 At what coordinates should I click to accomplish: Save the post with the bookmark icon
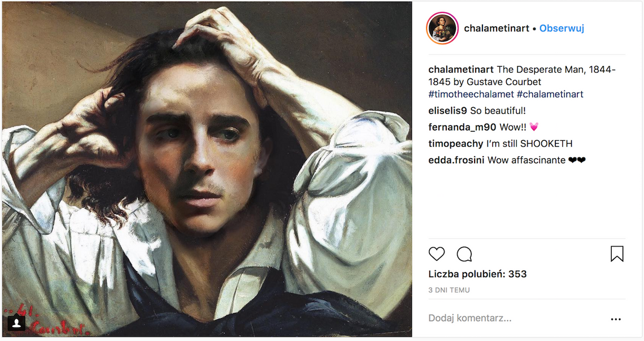click(x=617, y=254)
